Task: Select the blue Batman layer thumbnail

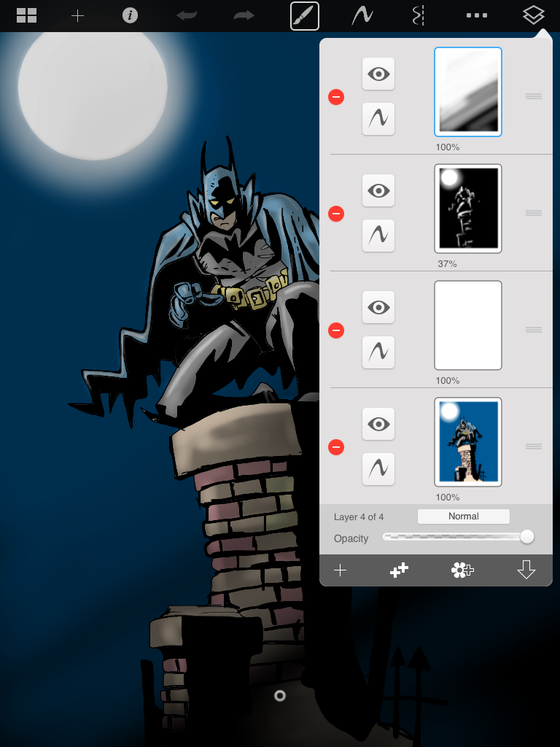Action: point(468,442)
